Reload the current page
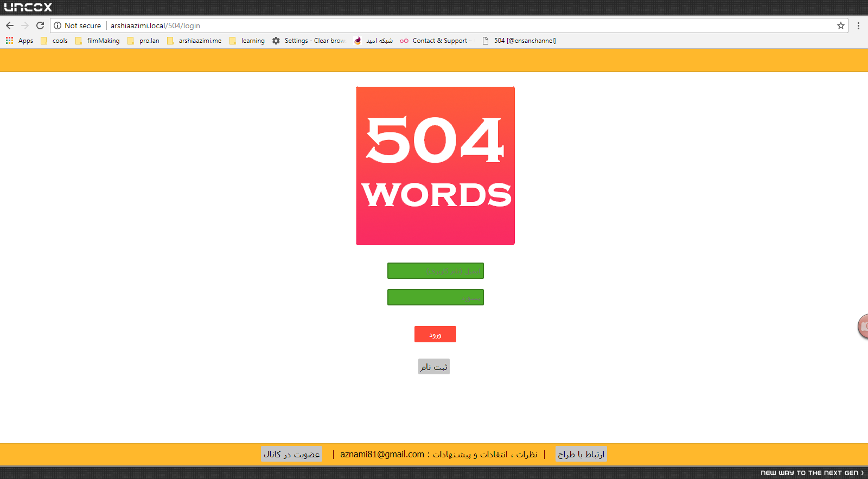The image size is (868, 479). click(x=40, y=25)
